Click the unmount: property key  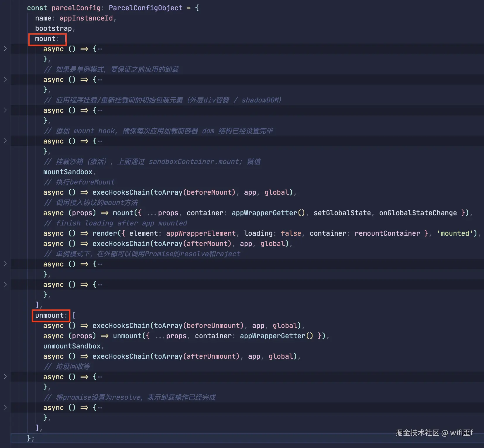pyautogui.click(x=51, y=315)
